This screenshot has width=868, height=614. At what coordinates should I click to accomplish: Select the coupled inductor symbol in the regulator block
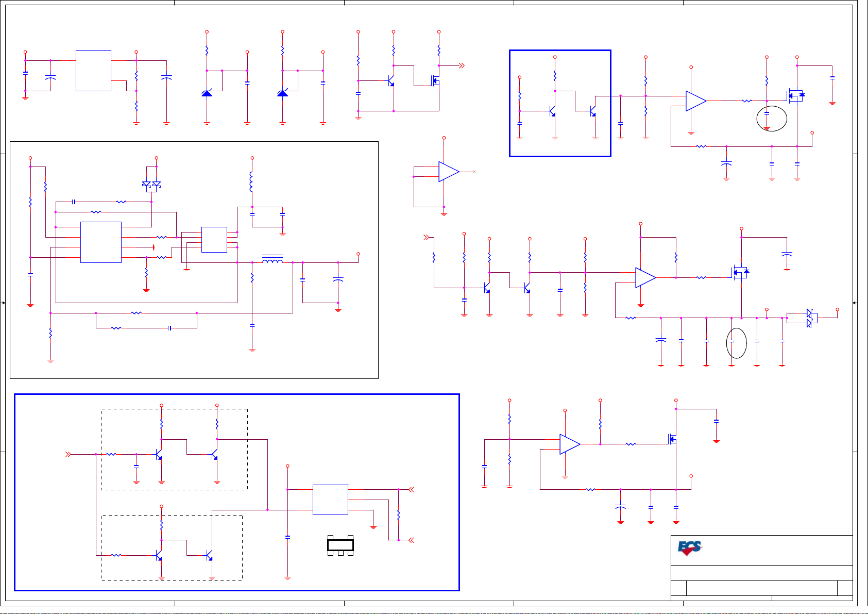coord(273,259)
